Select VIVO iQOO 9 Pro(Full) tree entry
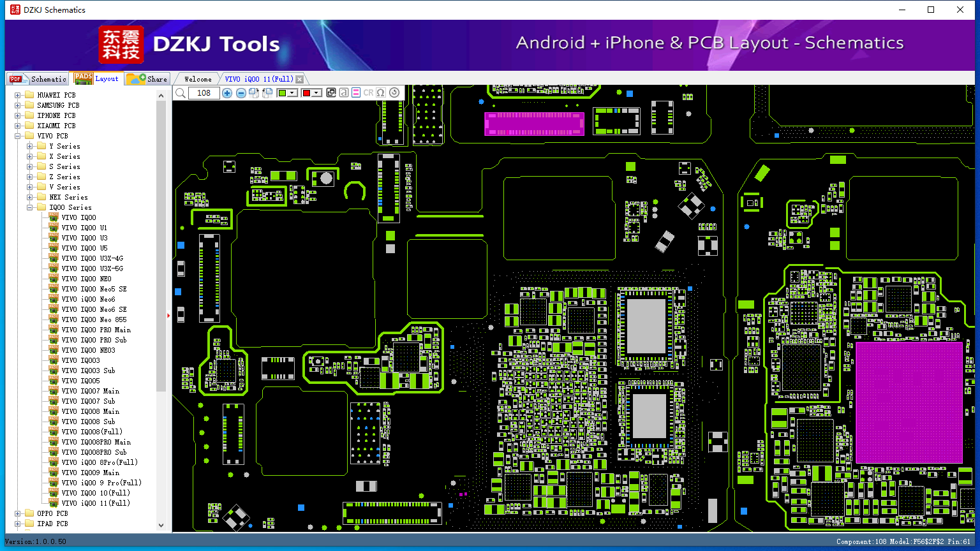 pos(101,483)
